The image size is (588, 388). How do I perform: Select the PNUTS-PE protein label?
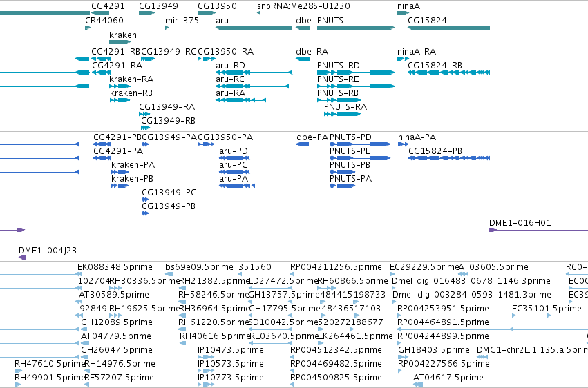coord(350,151)
